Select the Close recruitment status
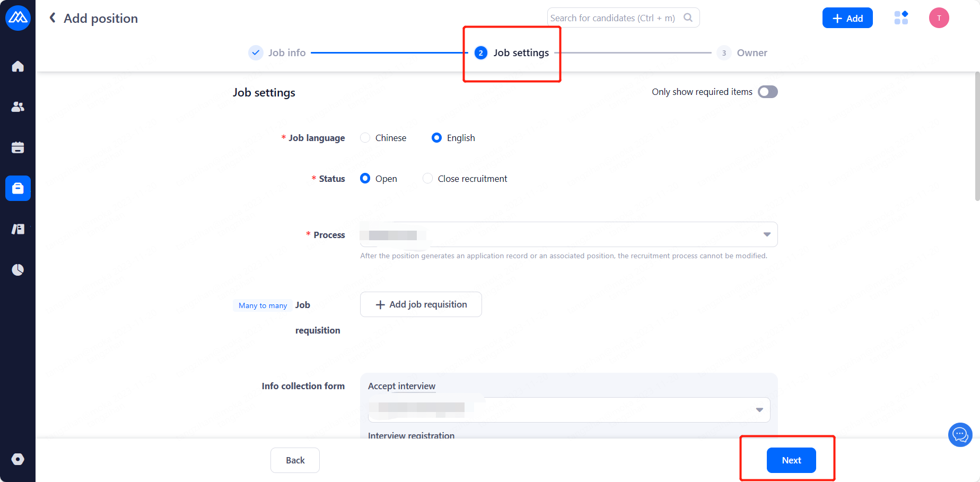Image resolution: width=980 pixels, height=482 pixels. pos(427,179)
